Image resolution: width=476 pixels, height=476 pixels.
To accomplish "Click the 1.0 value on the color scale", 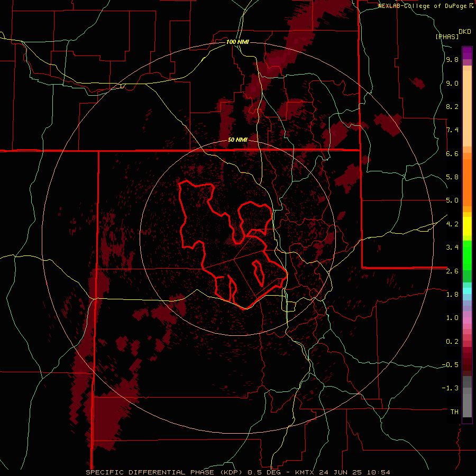I will coord(452,318).
